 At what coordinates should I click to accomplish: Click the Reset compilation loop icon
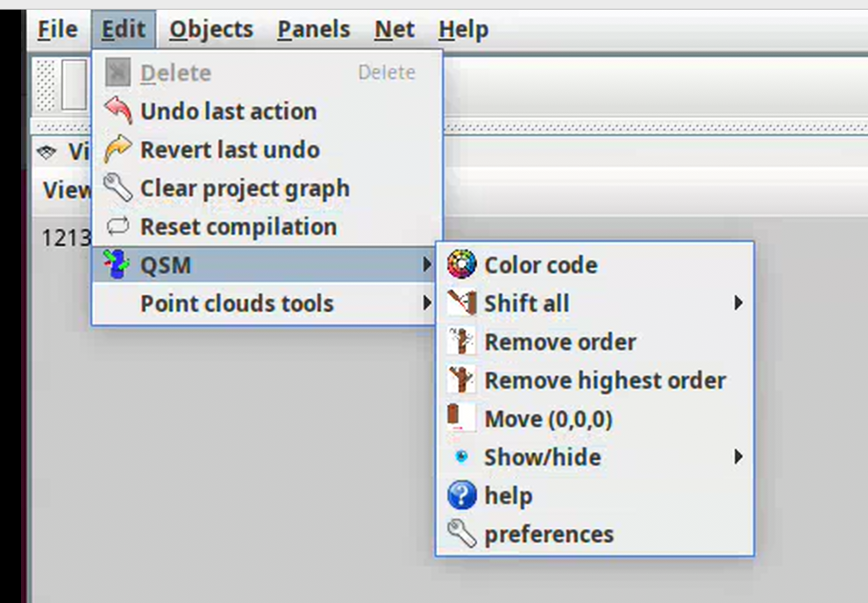117,226
